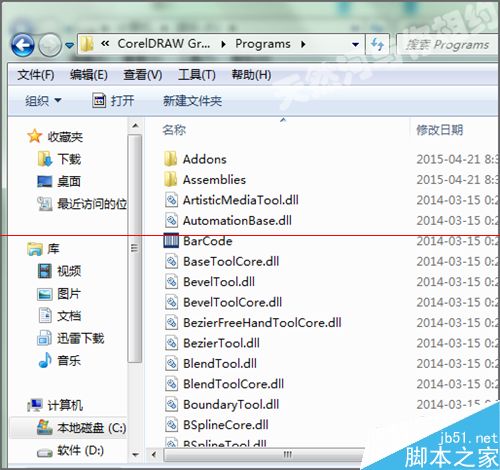Click the 打开 toolbar button

(x=113, y=100)
